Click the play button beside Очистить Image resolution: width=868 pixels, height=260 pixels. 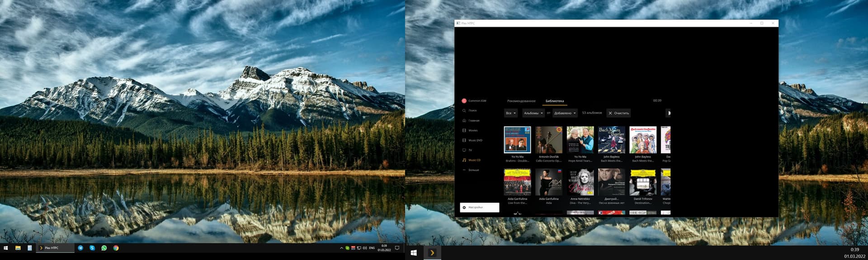pos(668,113)
